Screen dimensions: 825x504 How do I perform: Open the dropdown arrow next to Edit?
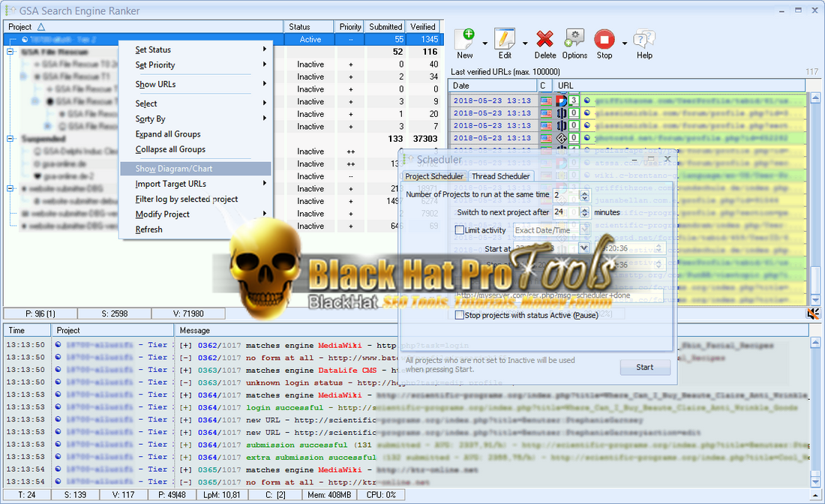tap(524, 43)
